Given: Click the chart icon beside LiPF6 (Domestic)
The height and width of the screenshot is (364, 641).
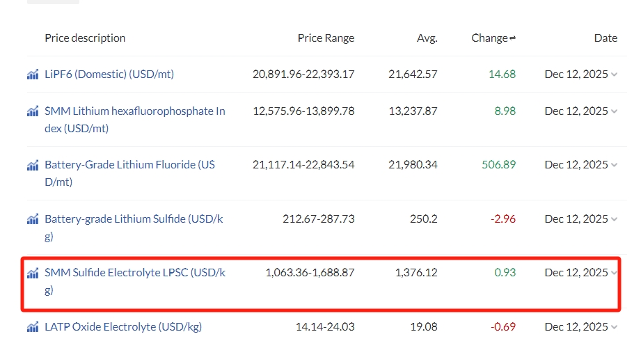Looking at the screenshot, I should click(33, 74).
